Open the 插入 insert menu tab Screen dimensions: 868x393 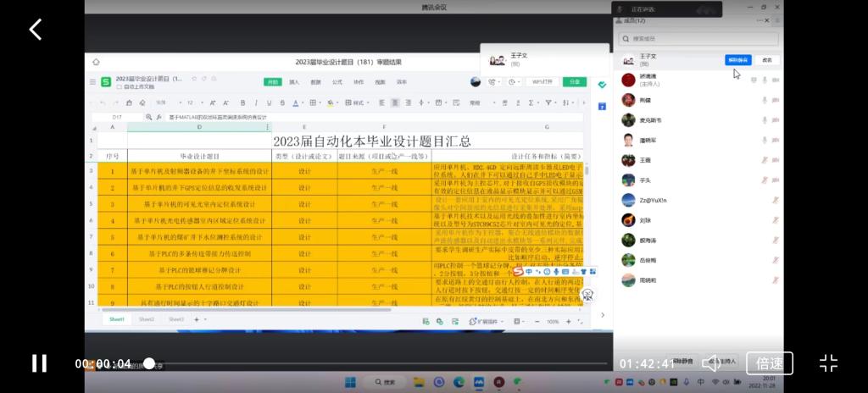click(x=294, y=82)
